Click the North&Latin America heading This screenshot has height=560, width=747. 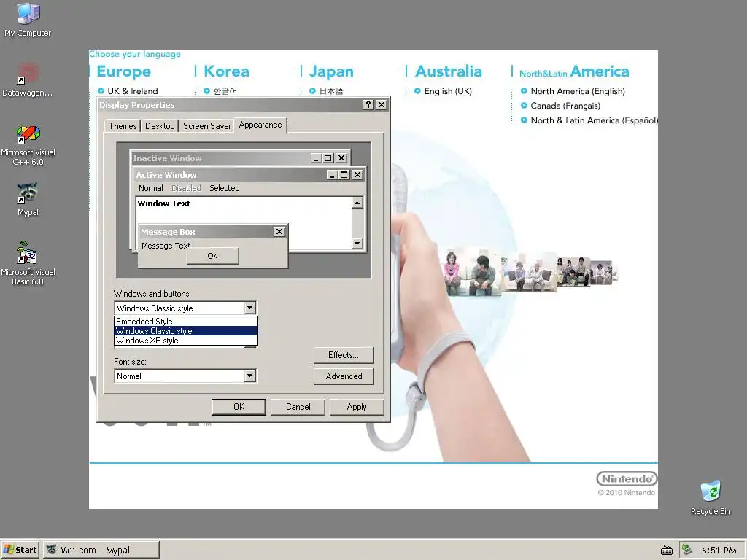574,71
